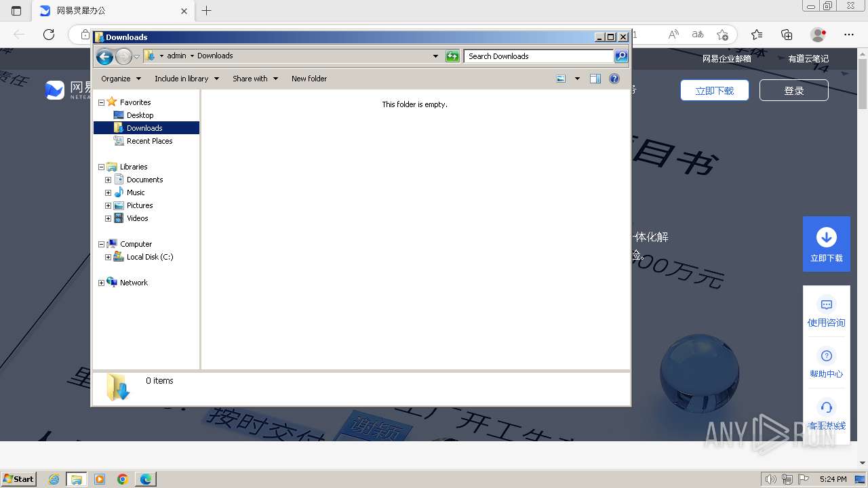Viewport: 868px width, 488px height.
Task: Click 立即下载 button in page header
Action: click(x=715, y=90)
